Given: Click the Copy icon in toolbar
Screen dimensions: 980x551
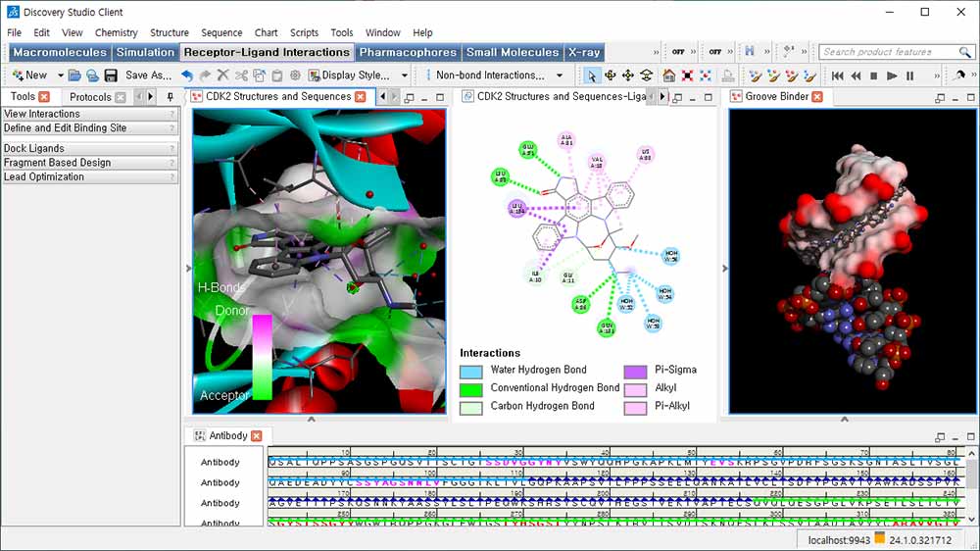Looking at the screenshot, I should 260,75.
